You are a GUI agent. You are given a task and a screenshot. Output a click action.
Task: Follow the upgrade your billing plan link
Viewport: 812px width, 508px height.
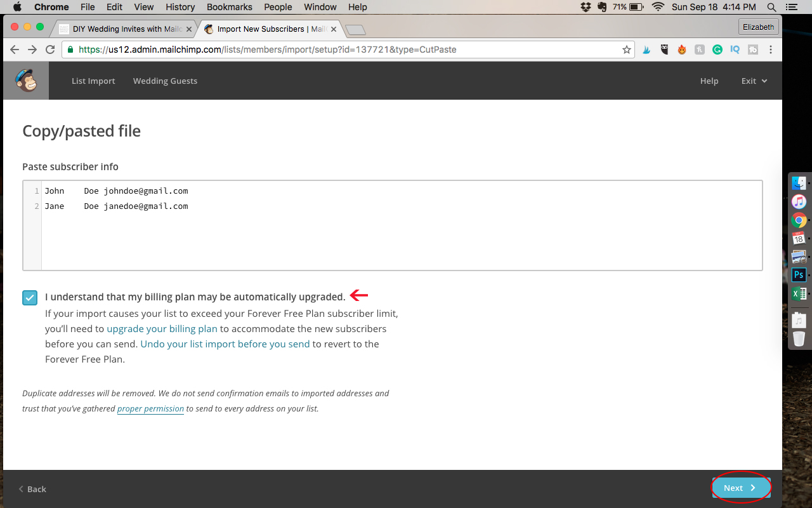pos(162,329)
